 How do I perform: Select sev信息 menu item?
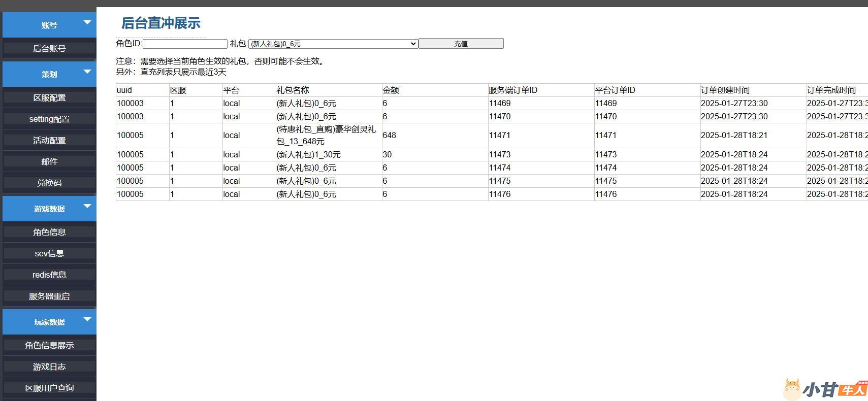[49, 254]
